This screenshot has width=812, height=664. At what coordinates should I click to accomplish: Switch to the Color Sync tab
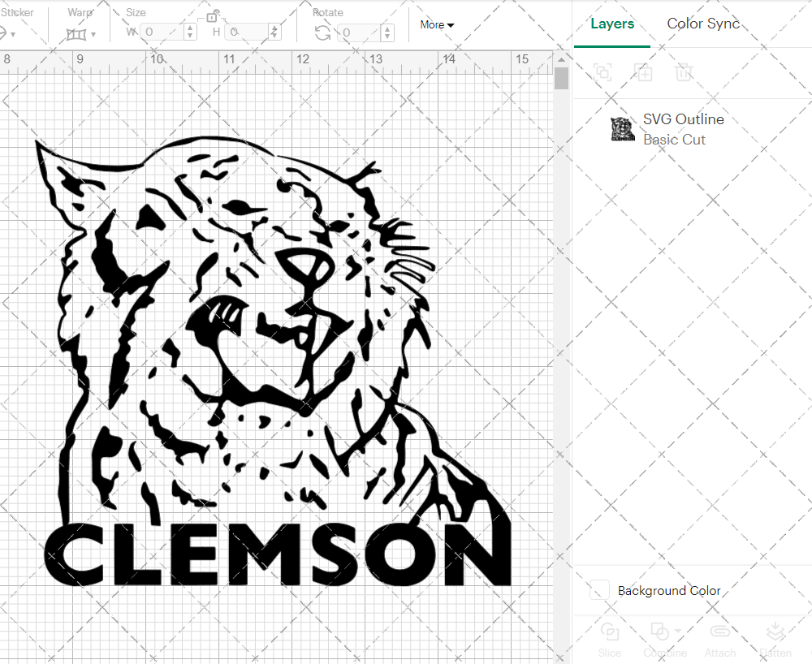(703, 24)
